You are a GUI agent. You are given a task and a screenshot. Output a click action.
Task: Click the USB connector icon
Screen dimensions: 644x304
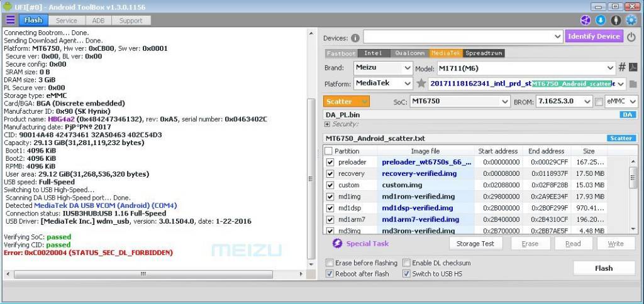pyautogui.click(x=616, y=20)
